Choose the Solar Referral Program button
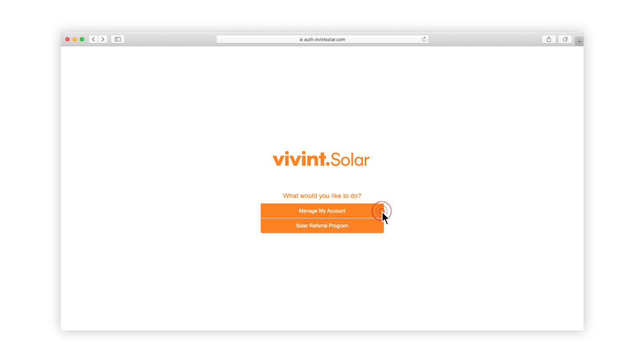644x362 pixels. click(322, 226)
